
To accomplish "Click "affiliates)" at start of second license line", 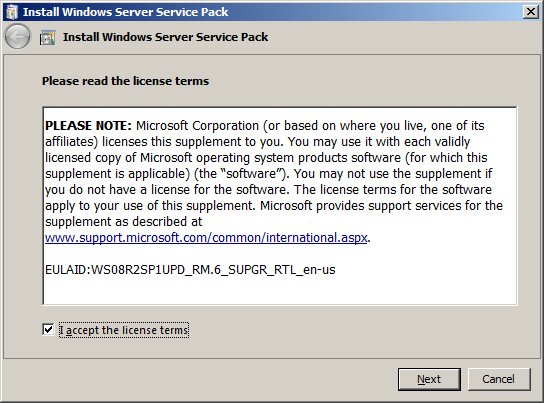I will click(x=71, y=142).
